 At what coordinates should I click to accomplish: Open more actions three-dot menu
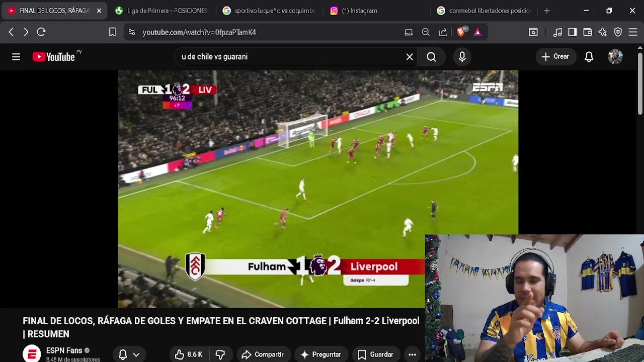pos(412,354)
